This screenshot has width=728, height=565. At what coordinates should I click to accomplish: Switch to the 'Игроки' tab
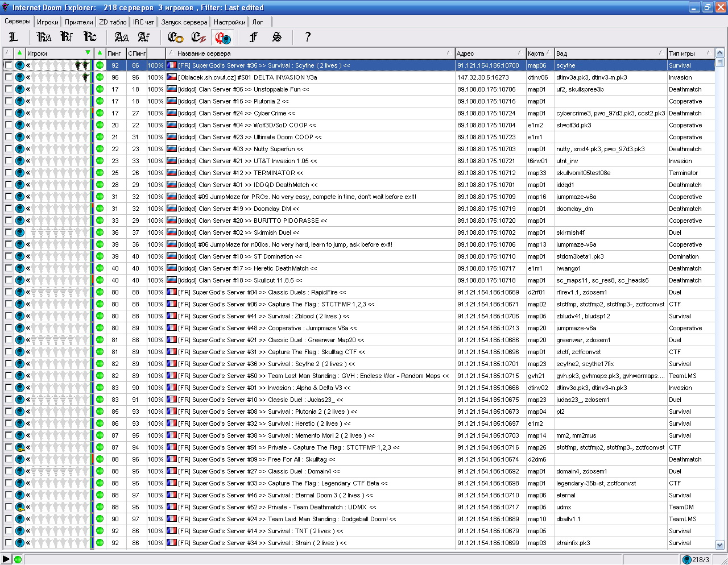click(48, 22)
